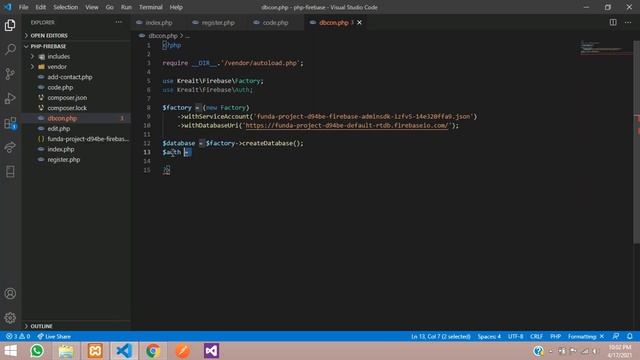
Task: Open the bottom activity bar panel icon
Action: [x=10, y=171]
